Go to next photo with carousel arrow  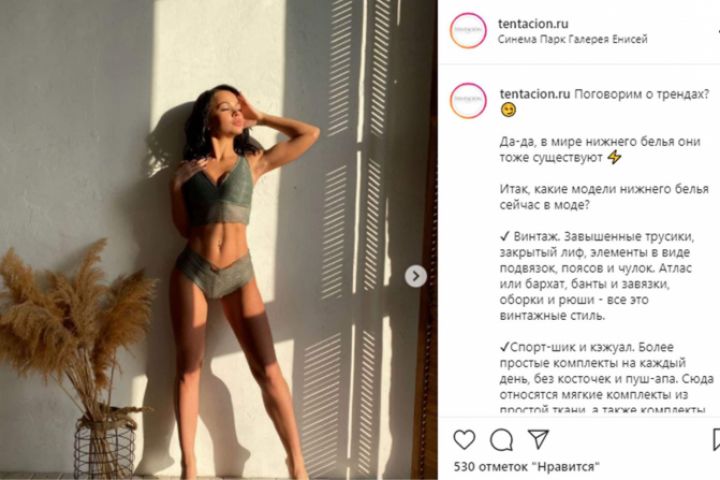coord(416,276)
